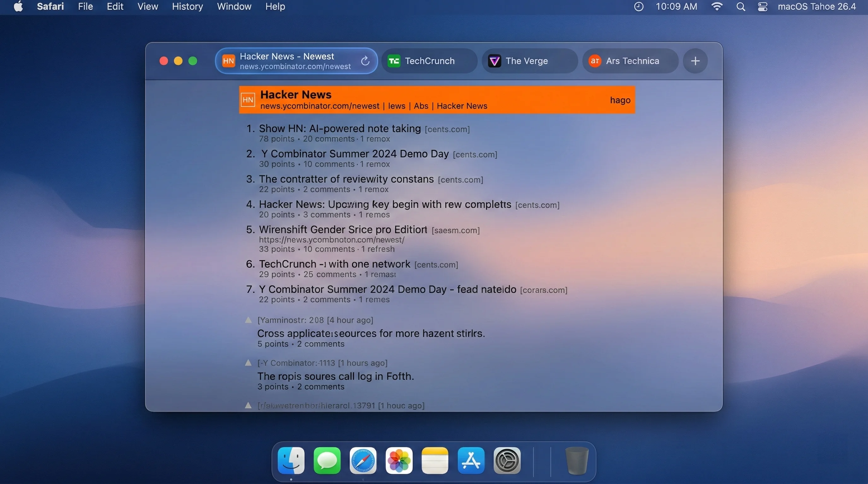Click the Ars Technica tab favicon

click(x=595, y=61)
